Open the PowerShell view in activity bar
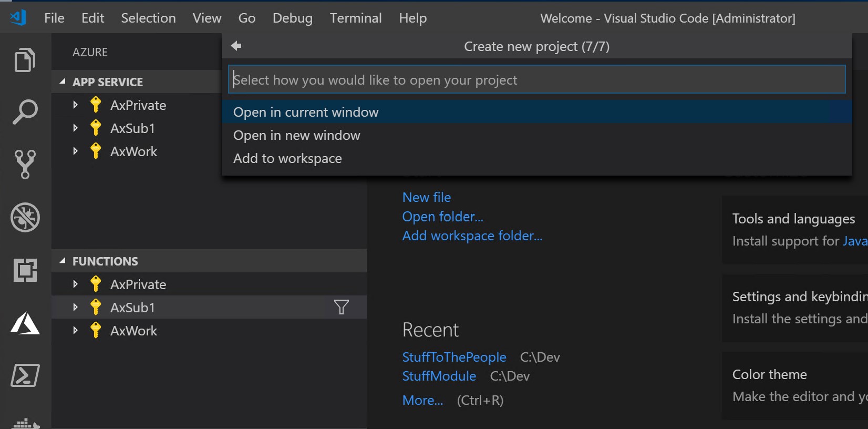The image size is (868, 429). (x=25, y=375)
